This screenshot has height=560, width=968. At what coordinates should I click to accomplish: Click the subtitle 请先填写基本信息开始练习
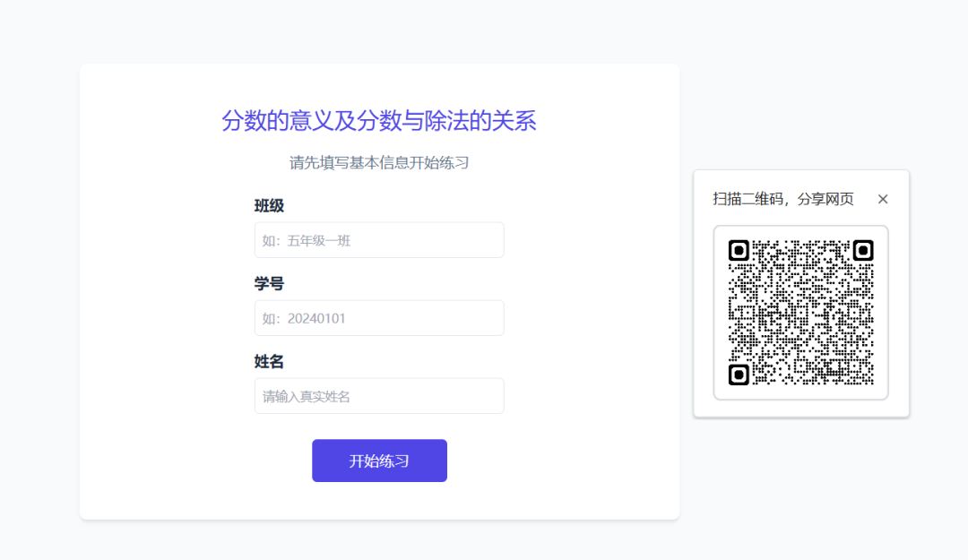(x=379, y=163)
